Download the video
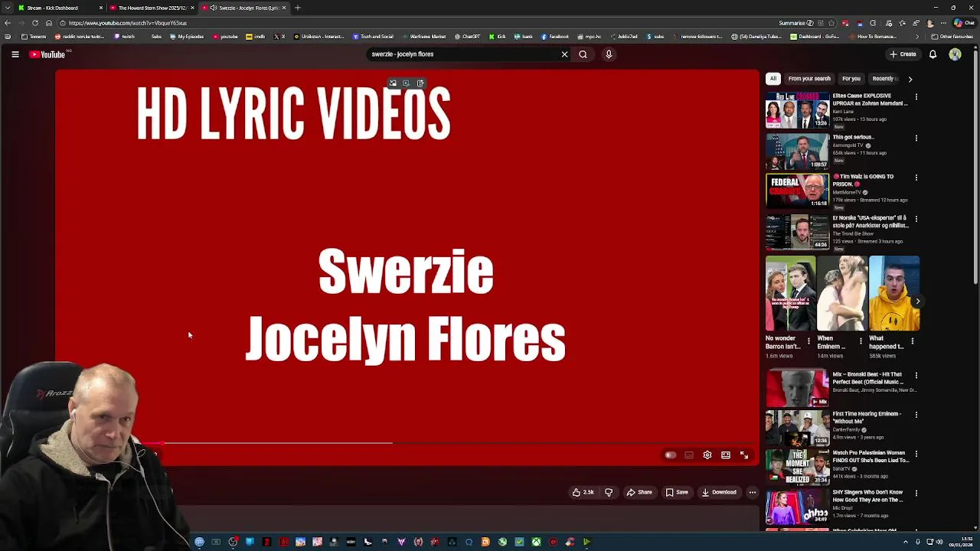The image size is (980, 551). tap(719, 492)
